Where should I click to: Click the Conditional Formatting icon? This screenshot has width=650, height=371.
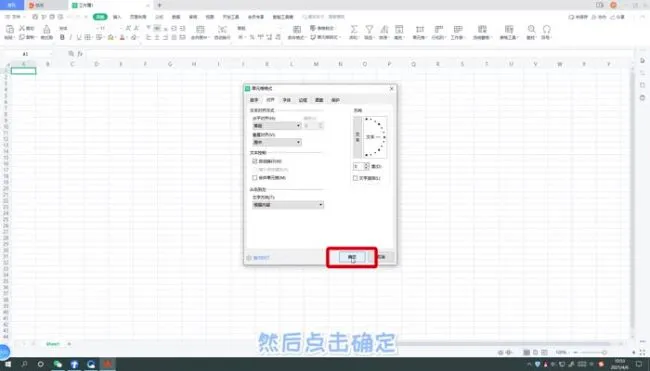(297, 29)
